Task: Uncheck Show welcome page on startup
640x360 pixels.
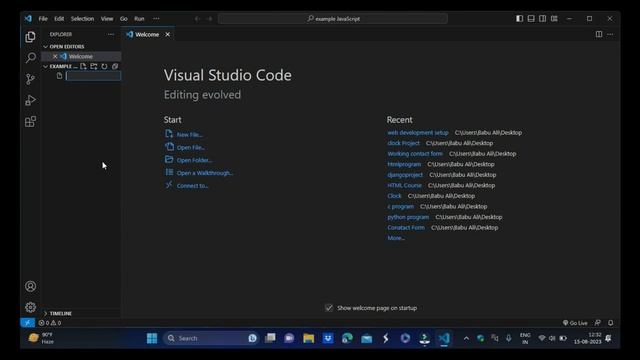Action: [x=329, y=308]
